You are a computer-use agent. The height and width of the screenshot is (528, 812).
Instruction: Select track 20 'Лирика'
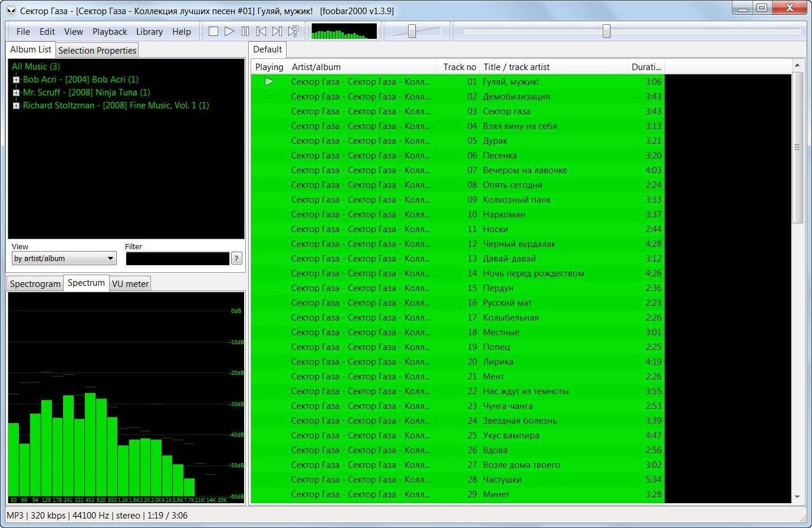point(458,362)
